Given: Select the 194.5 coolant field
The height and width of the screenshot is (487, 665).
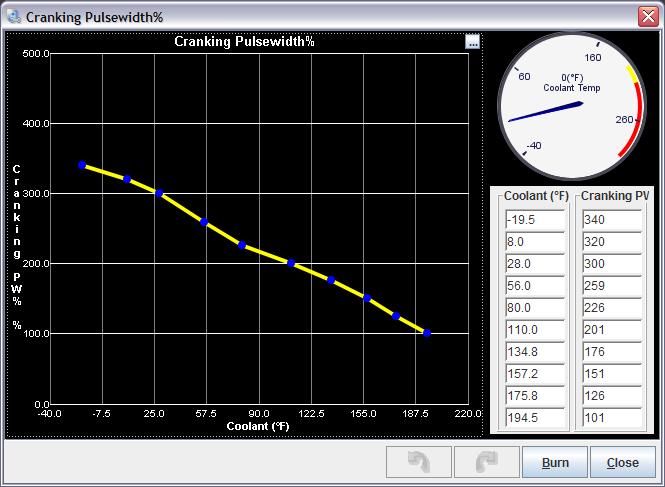Looking at the screenshot, I should [x=536, y=418].
